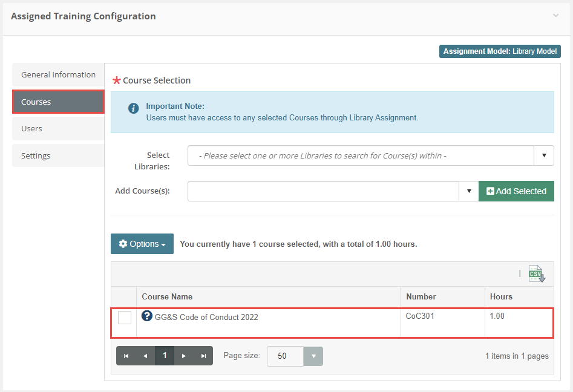Switch to the General Information tab
This screenshot has width=573, height=392.
58,75
